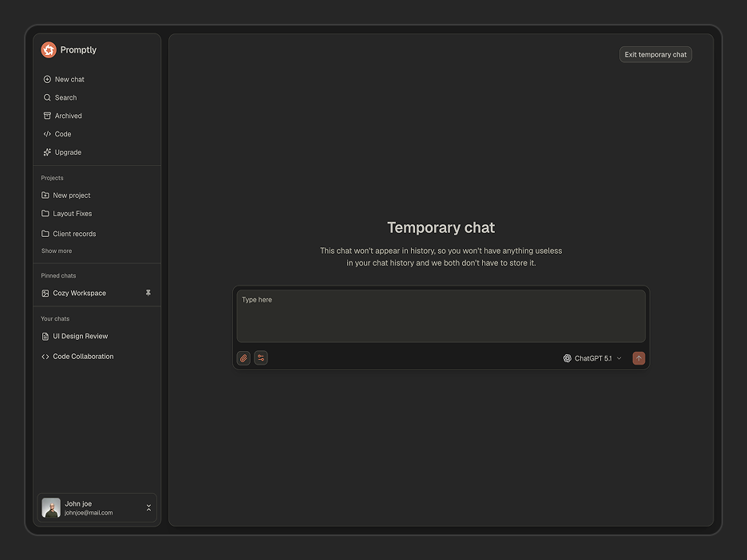
Task: Click the Your chats section label
Action: tap(55, 319)
